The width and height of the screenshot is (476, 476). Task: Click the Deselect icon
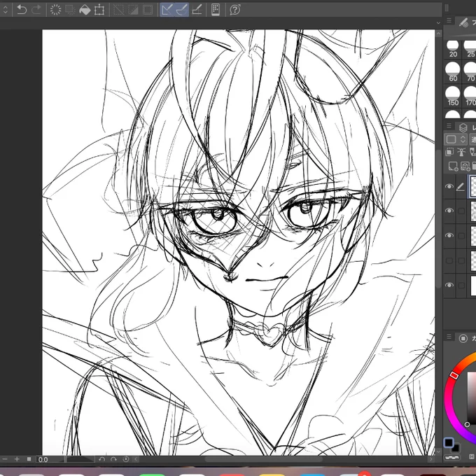118,10
